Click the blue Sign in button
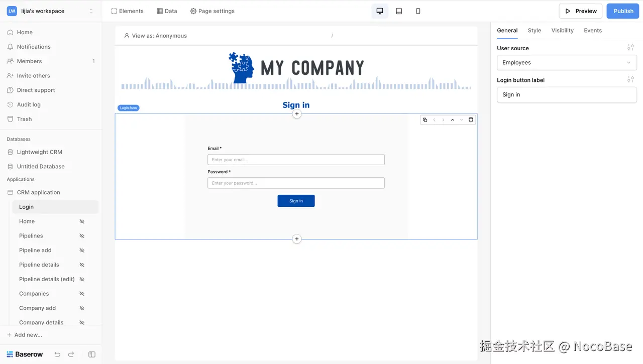 (x=296, y=201)
